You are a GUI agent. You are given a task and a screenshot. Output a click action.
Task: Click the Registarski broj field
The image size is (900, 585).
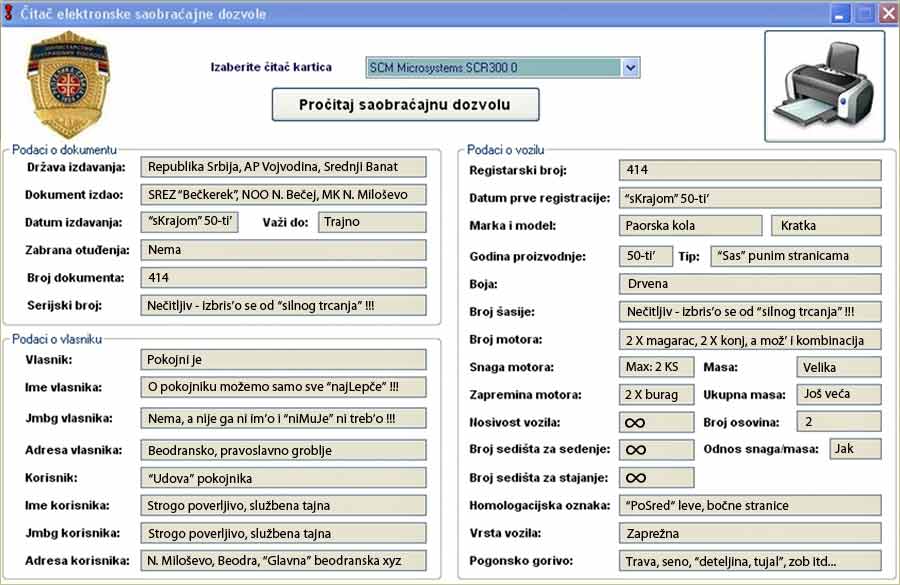(749, 170)
